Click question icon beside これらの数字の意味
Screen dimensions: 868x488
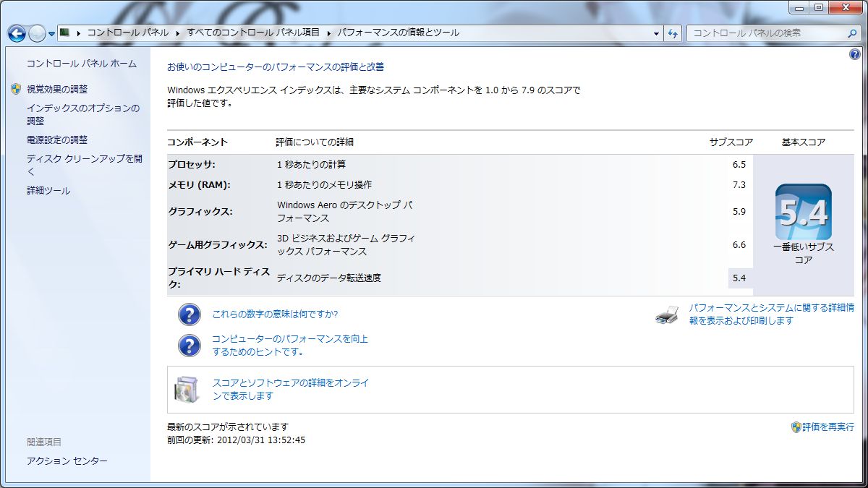point(190,314)
